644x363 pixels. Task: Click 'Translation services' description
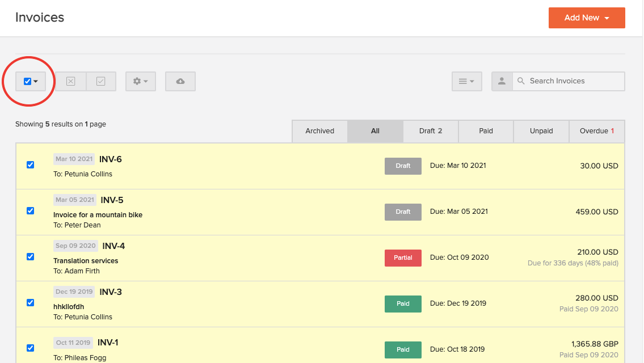tap(86, 261)
